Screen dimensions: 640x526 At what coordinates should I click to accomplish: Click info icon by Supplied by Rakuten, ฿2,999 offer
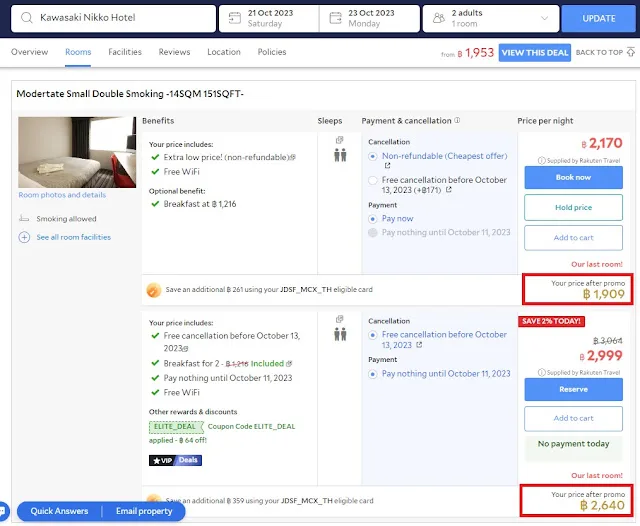click(541, 373)
